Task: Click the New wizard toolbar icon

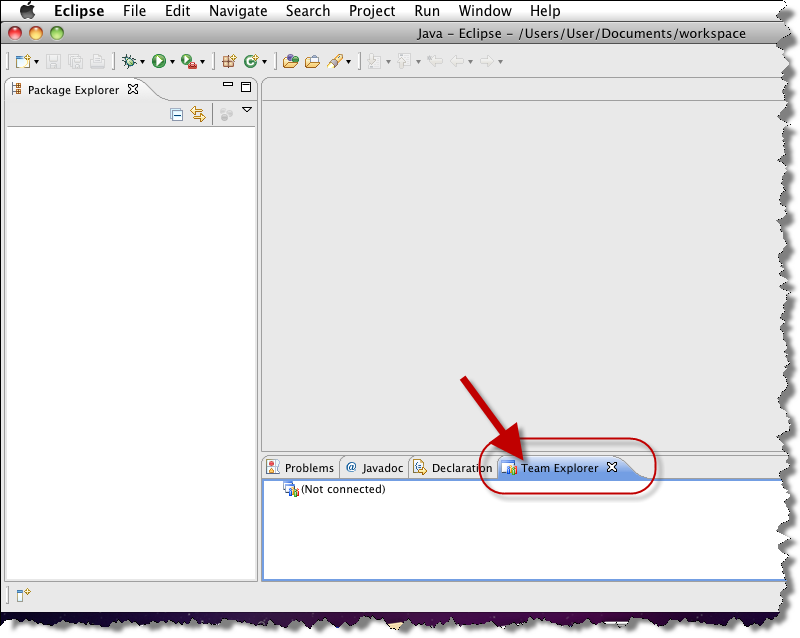Action: [22, 61]
